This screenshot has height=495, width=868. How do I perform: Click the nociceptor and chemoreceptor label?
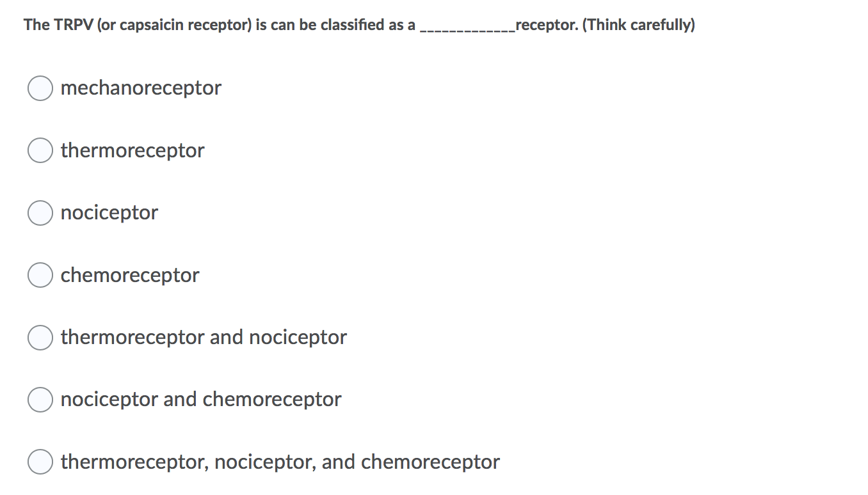tap(200, 399)
